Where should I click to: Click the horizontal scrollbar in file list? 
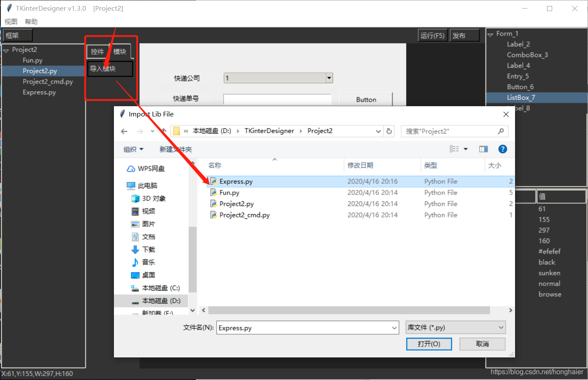pos(349,310)
